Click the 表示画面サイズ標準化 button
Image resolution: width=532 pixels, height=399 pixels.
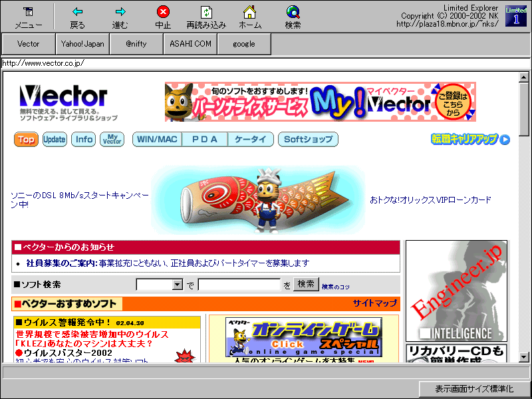[x=474, y=389]
